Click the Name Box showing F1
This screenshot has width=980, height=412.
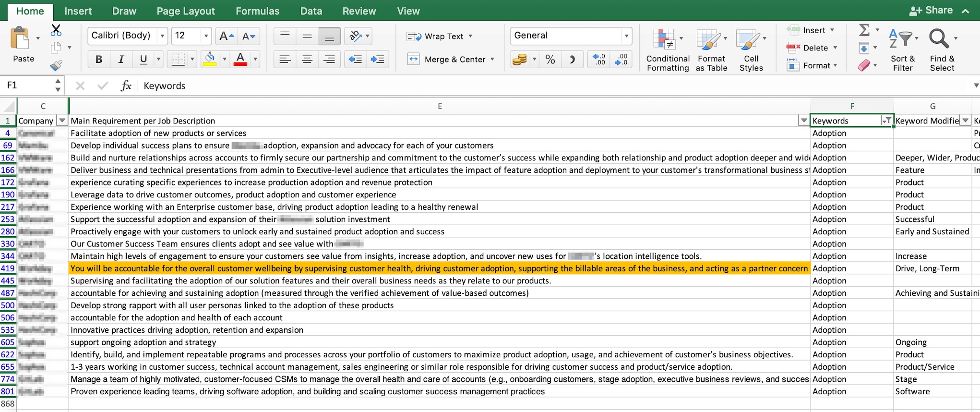[28, 85]
